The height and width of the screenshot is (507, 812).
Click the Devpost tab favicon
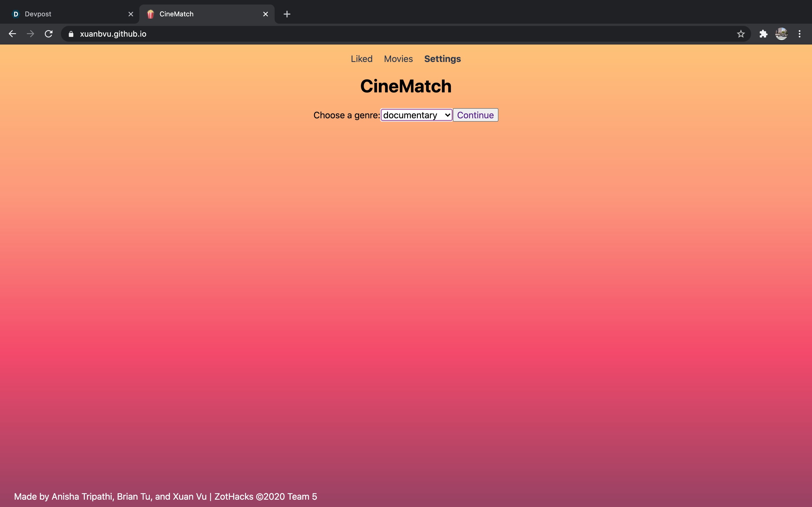(x=16, y=14)
